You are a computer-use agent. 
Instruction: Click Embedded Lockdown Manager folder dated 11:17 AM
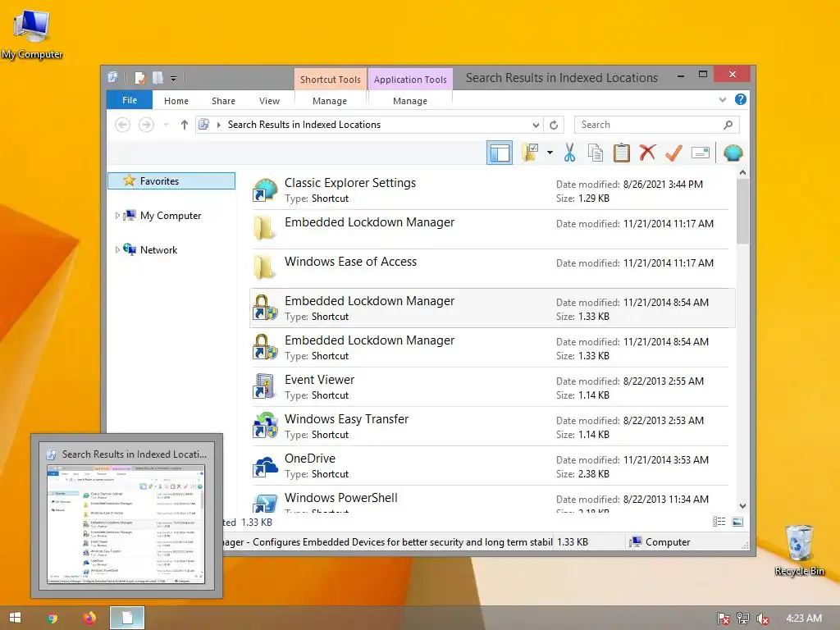pyautogui.click(x=492, y=230)
